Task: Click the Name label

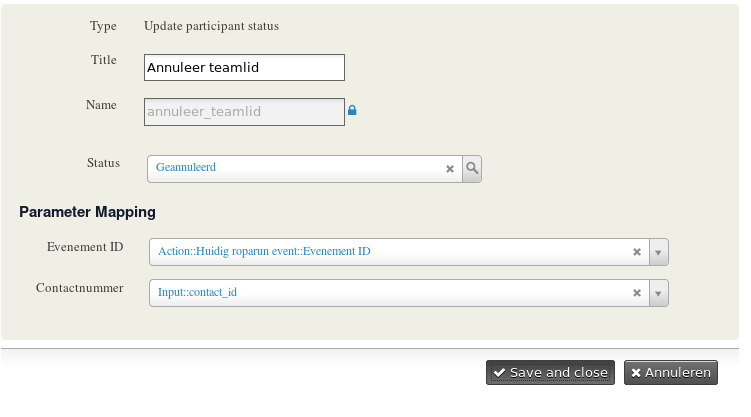Action: [101, 105]
